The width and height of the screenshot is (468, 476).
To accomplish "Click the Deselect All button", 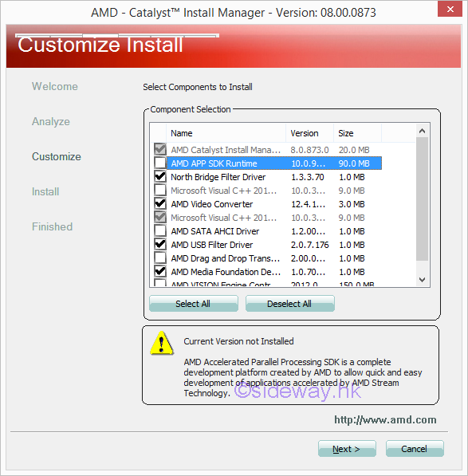I will (x=290, y=304).
